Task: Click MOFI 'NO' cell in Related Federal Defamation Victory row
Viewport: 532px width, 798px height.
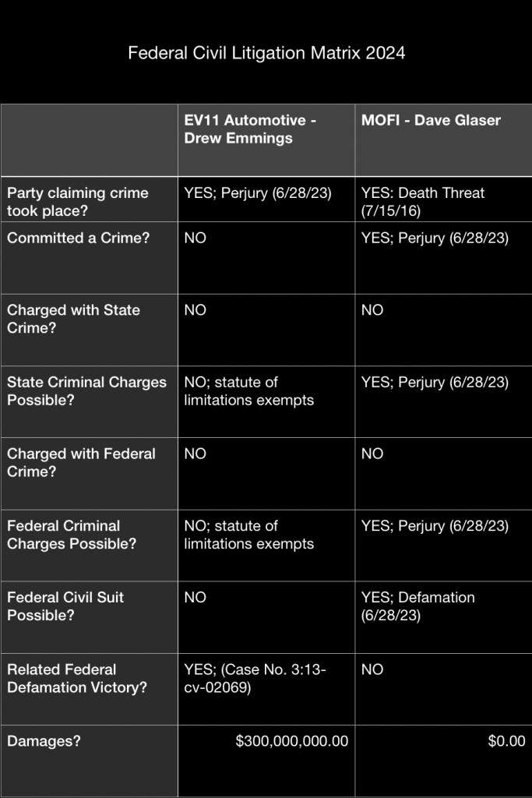Action: click(x=372, y=669)
